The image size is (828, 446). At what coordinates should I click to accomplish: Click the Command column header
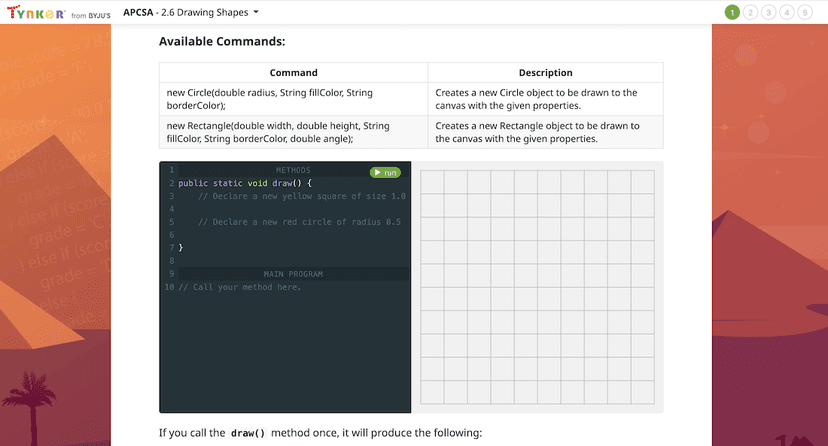click(294, 73)
